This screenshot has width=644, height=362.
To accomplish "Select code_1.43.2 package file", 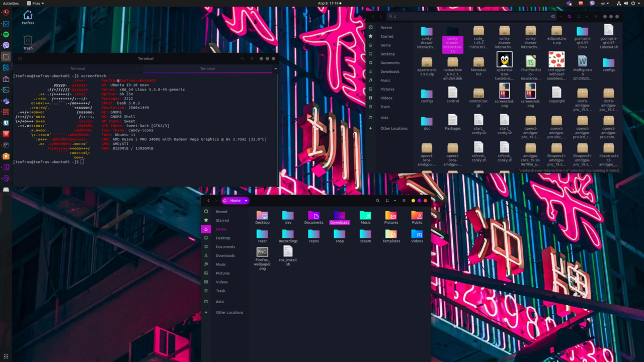I will 478,37.
